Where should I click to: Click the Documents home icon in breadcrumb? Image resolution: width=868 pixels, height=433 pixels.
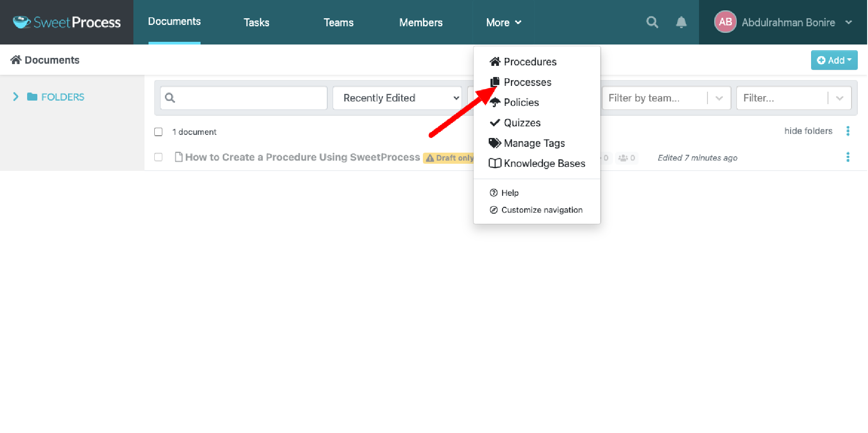click(16, 60)
